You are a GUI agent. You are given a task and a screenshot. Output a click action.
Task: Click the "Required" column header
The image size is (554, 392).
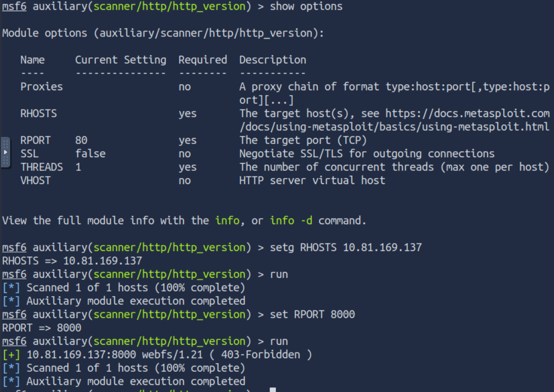tap(202, 60)
